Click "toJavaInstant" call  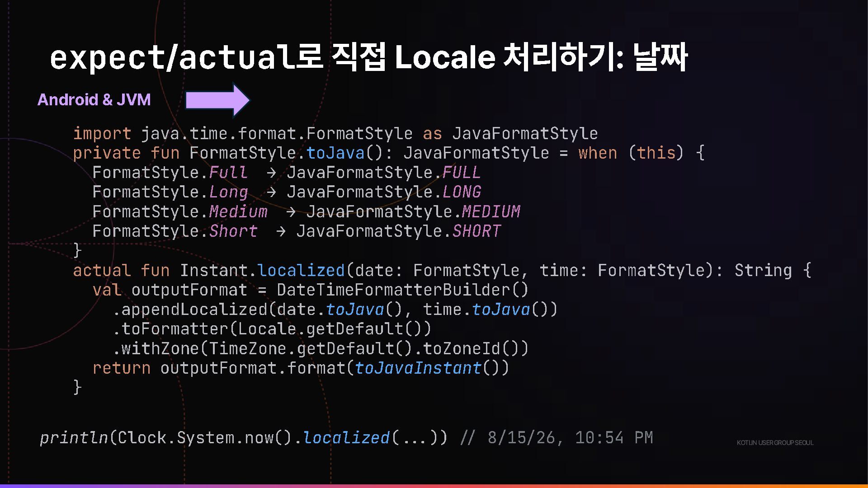pos(418,368)
